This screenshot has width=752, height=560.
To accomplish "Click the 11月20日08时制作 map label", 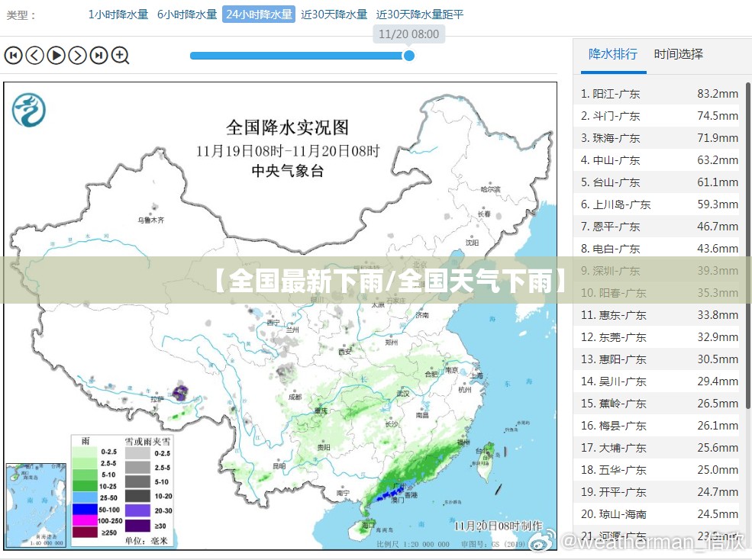I will click(498, 526).
